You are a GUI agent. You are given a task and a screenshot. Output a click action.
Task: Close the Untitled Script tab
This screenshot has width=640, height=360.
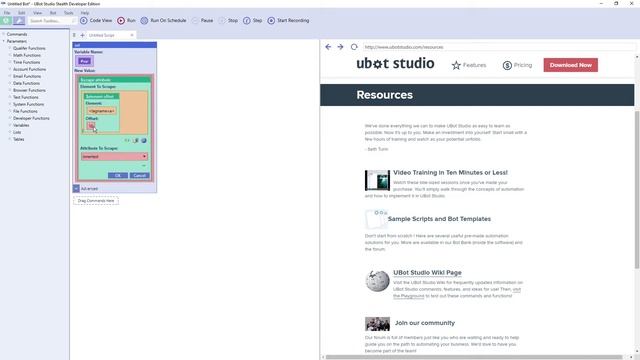coord(132,35)
